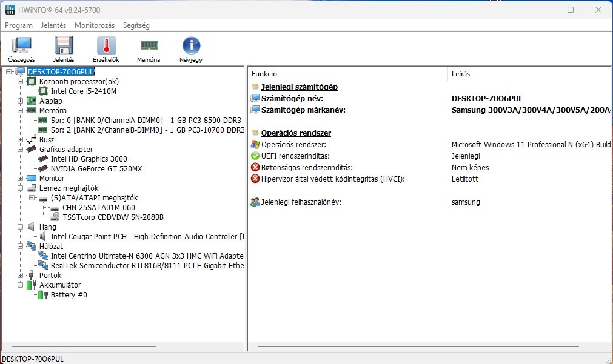Click the green check icon beside UEFI rendszerindítás
The height and width of the screenshot is (364, 613).
[255, 156]
